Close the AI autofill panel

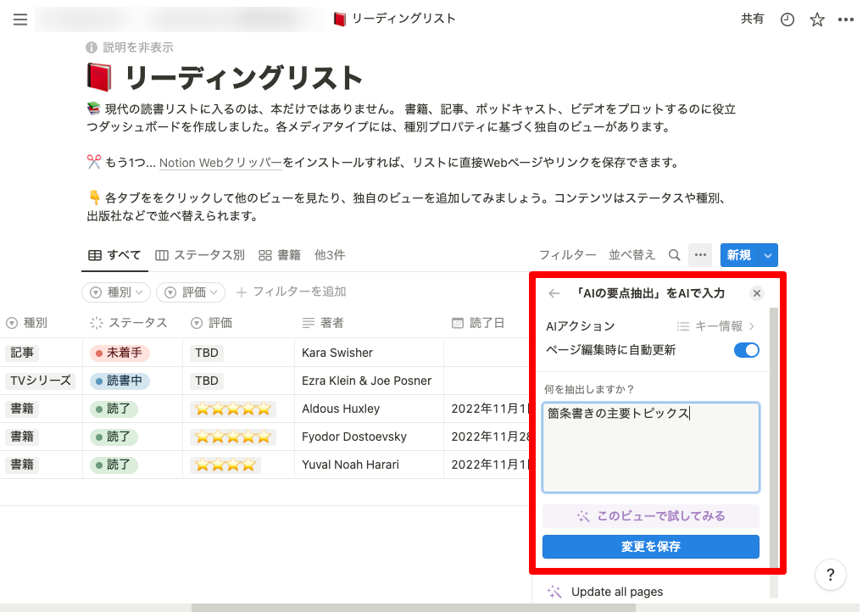757,293
